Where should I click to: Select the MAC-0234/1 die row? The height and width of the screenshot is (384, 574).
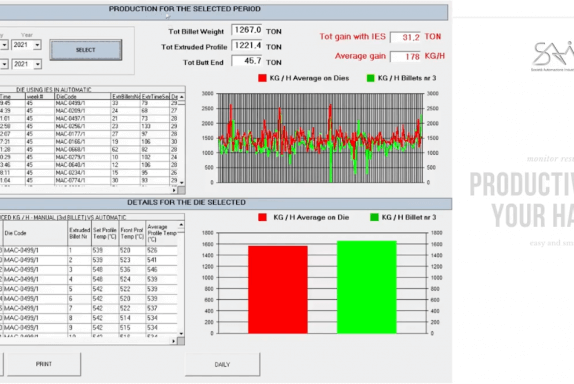(x=89, y=172)
